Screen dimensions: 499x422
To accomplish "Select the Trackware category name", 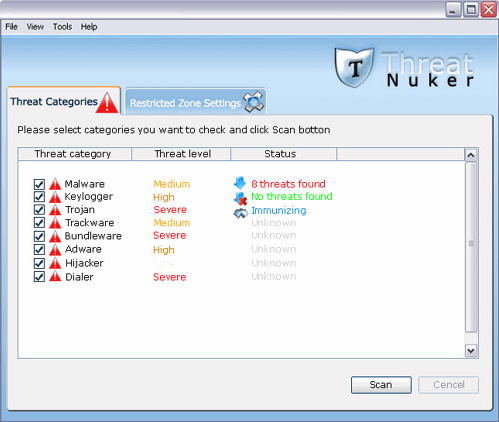I will tap(90, 223).
